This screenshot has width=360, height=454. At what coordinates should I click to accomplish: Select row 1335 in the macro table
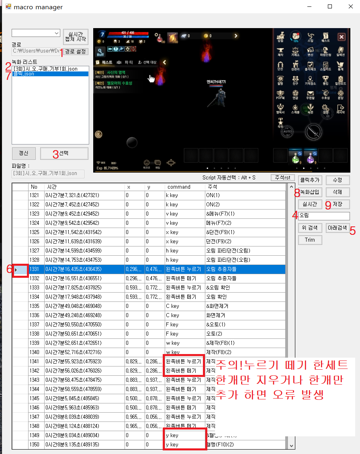(x=149, y=306)
